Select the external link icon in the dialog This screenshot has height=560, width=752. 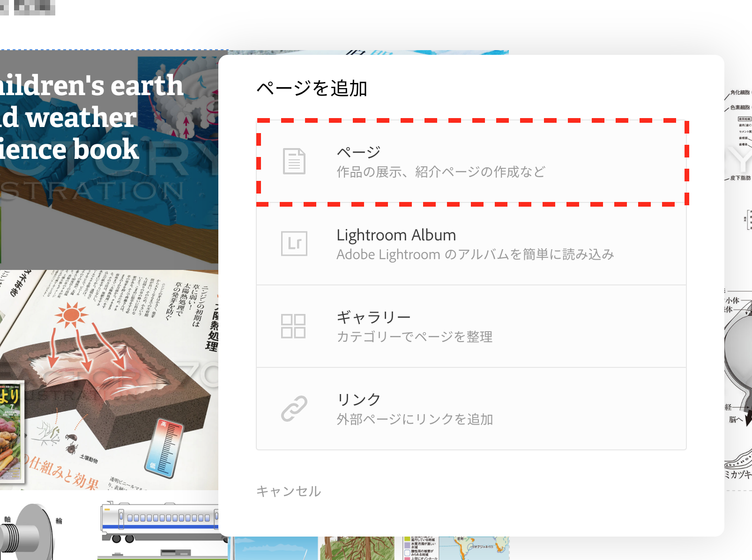tap(294, 408)
